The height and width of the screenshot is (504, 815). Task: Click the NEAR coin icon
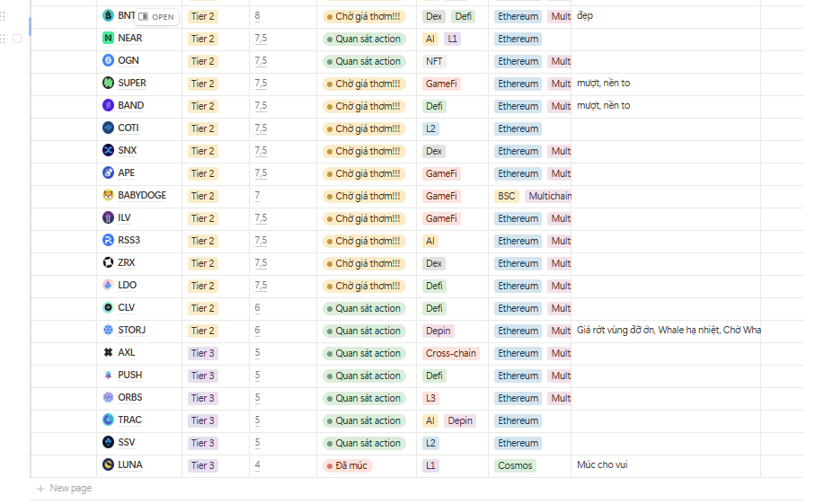click(x=108, y=39)
